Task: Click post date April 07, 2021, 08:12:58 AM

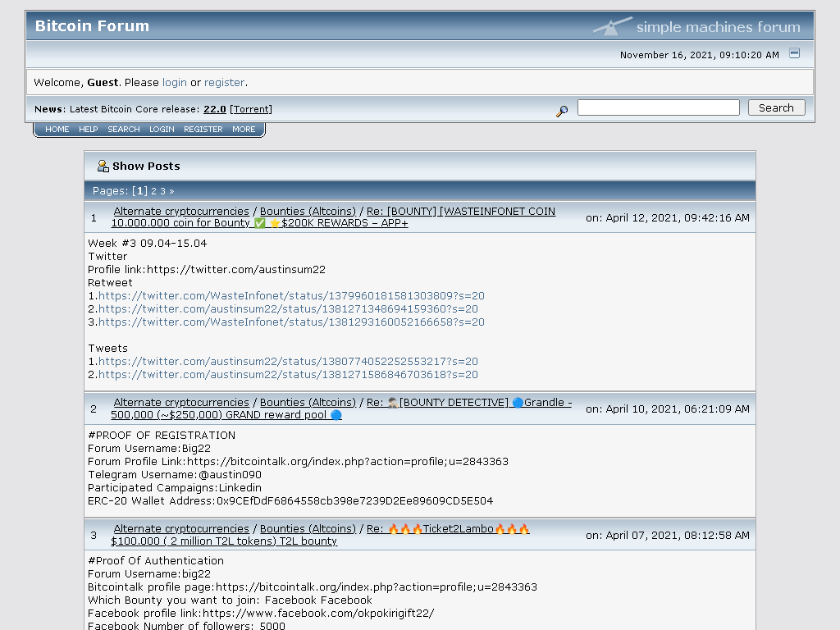Action: (x=668, y=535)
